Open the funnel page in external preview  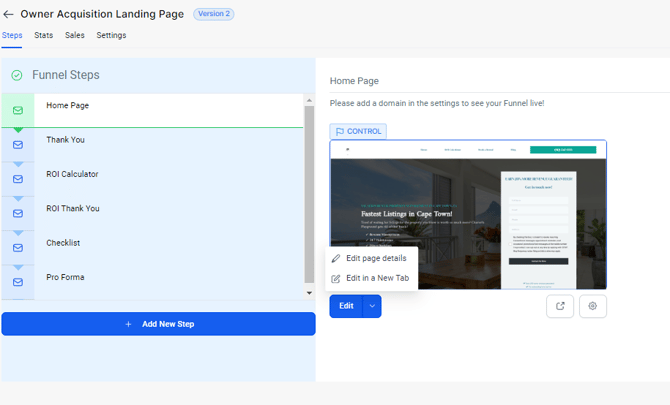[560, 306]
